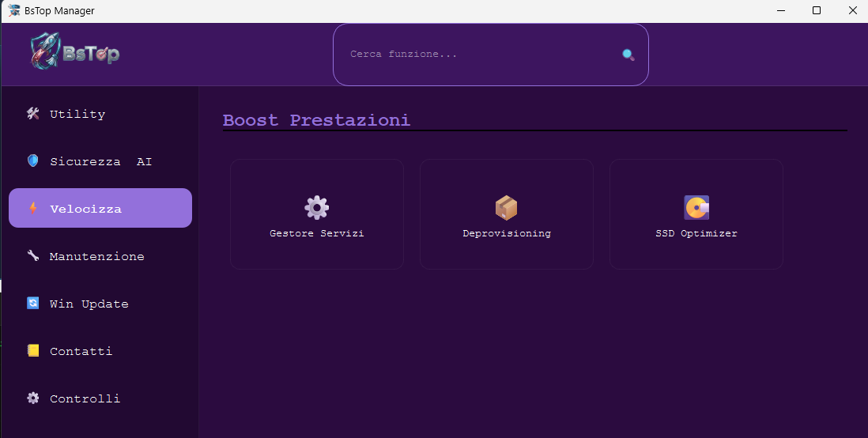Click the Utility tools icon in sidebar
Screen dimensions: 868x438
[x=32, y=114]
